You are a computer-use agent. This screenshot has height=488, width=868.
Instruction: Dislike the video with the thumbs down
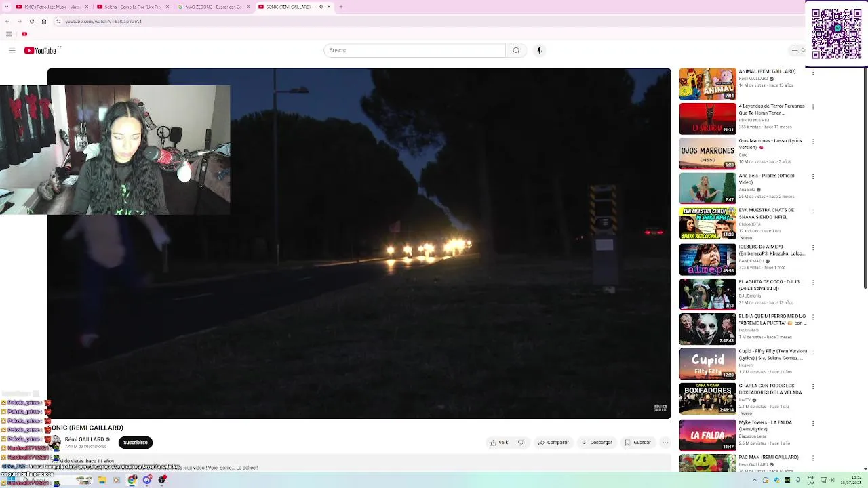[521, 443]
